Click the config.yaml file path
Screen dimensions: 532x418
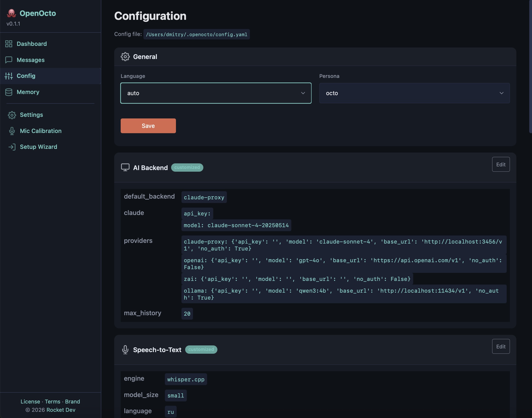click(x=196, y=35)
